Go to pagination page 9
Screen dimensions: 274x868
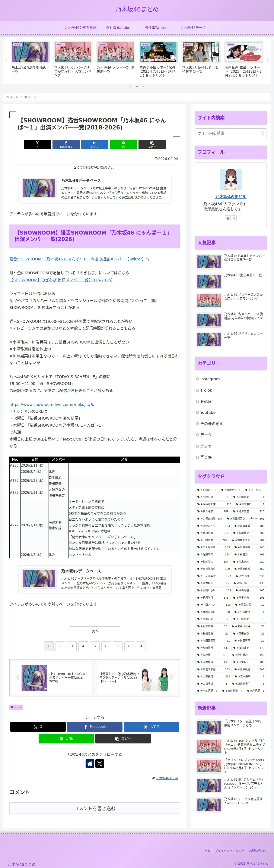(x=141, y=646)
